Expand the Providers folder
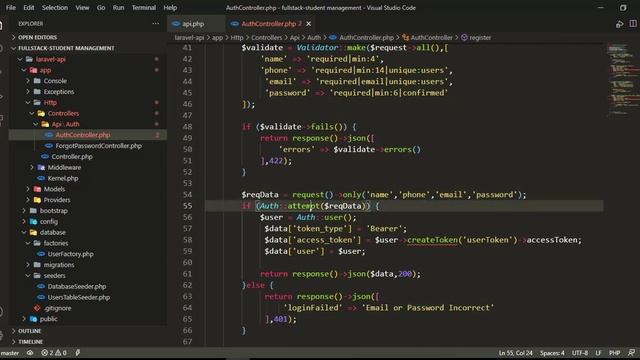This screenshot has width=640, height=360. 57,200
